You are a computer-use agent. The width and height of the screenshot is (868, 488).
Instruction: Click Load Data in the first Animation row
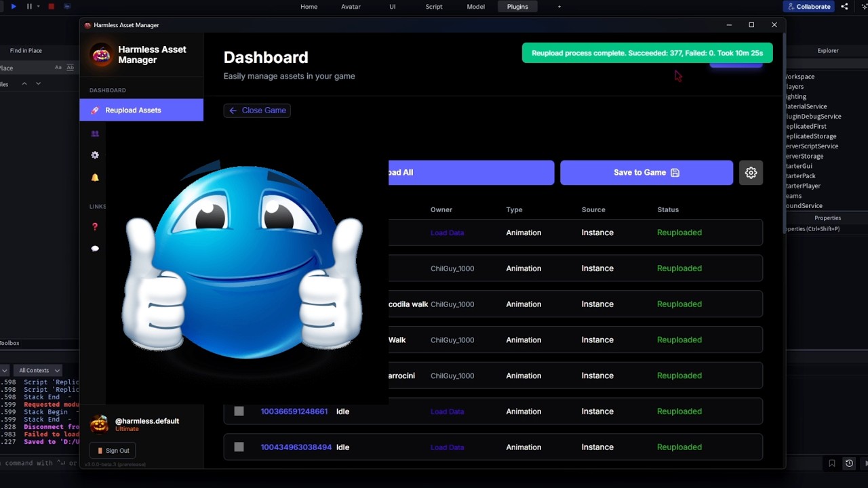point(448,233)
